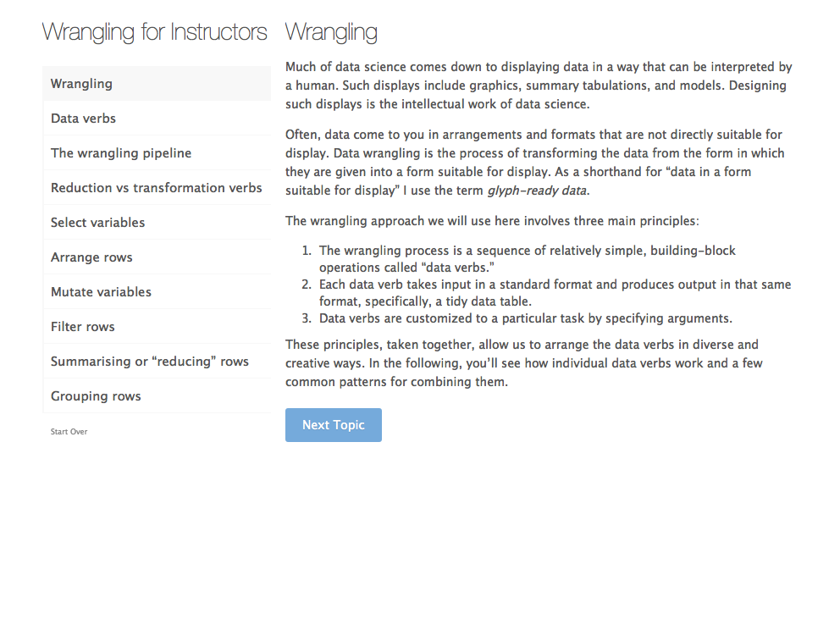Screen dimensions: 840x630
Task: Click the italic glyph-ready data term
Action: 537,191
